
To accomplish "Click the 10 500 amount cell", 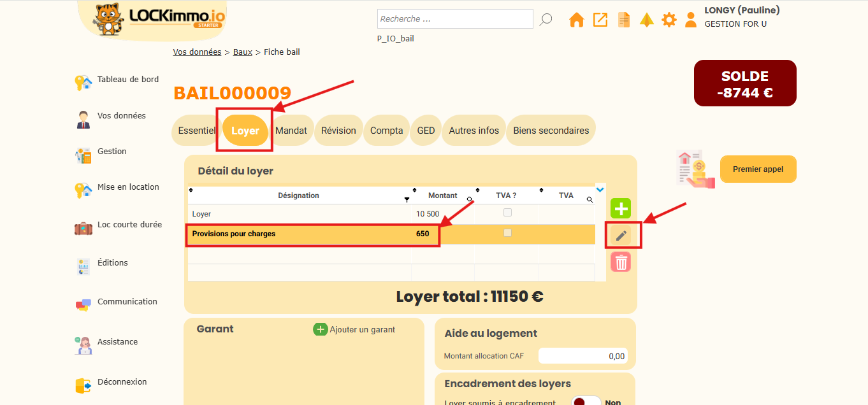I will pyautogui.click(x=428, y=214).
